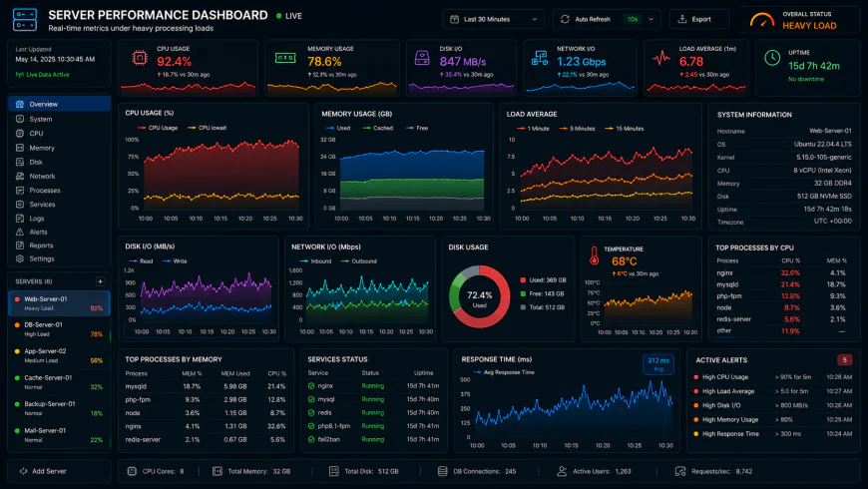Click the Requests/sec icon in footer
Image resolution: width=868 pixels, height=489 pixels.
pos(680,471)
